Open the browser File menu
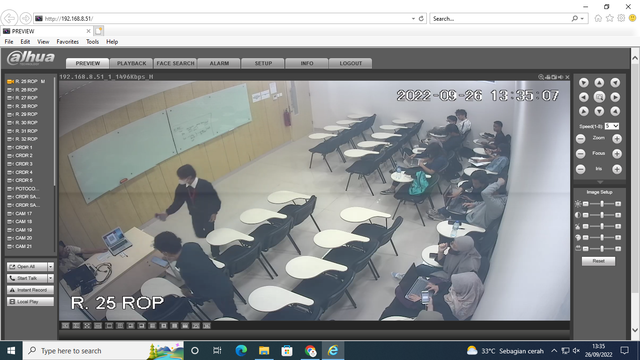640x360 pixels. coord(9,42)
